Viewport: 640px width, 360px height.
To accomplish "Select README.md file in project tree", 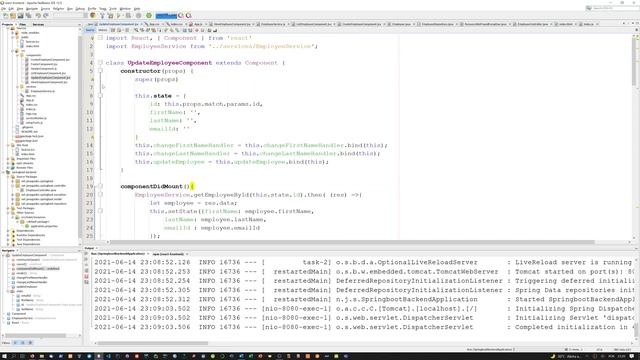I will pyautogui.click(x=29, y=131).
